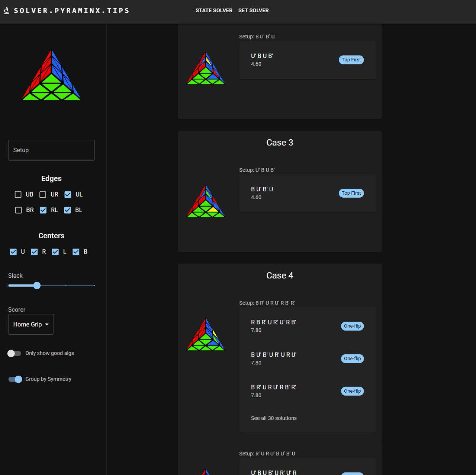Click the Top First badge for B U' B' U
Viewport: 476px width, 475px height.
click(351, 193)
